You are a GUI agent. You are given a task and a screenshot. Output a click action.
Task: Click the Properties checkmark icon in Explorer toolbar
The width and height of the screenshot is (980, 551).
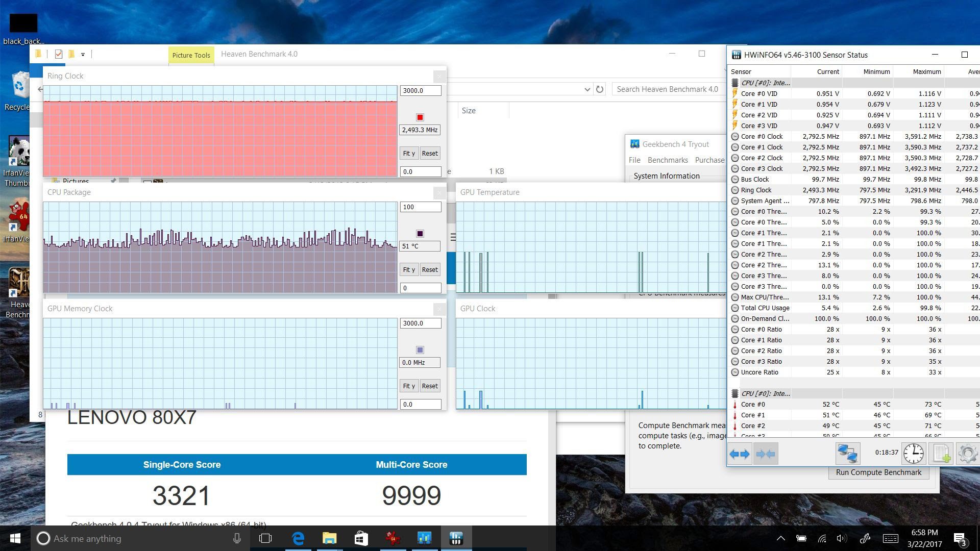click(x=59, y=54)
